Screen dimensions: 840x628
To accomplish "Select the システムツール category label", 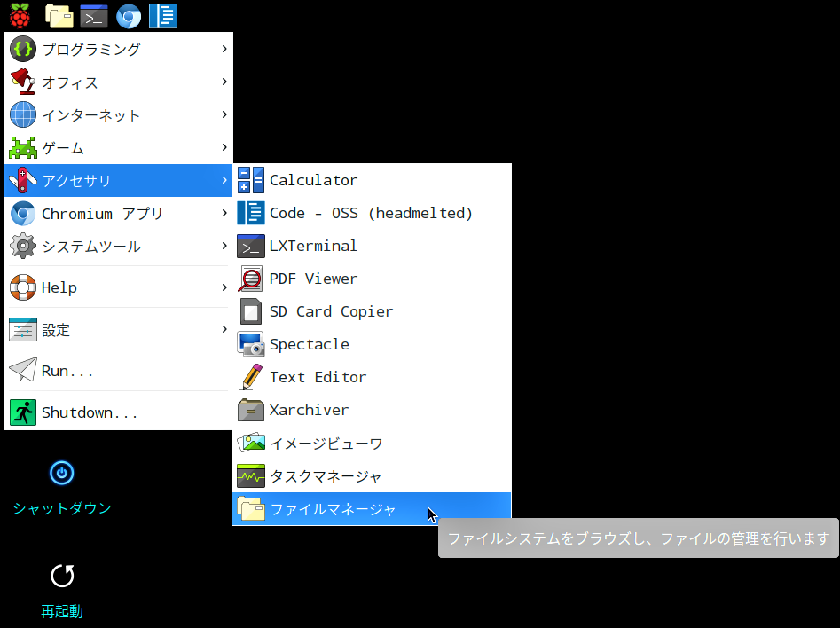I will pos(91,247).
